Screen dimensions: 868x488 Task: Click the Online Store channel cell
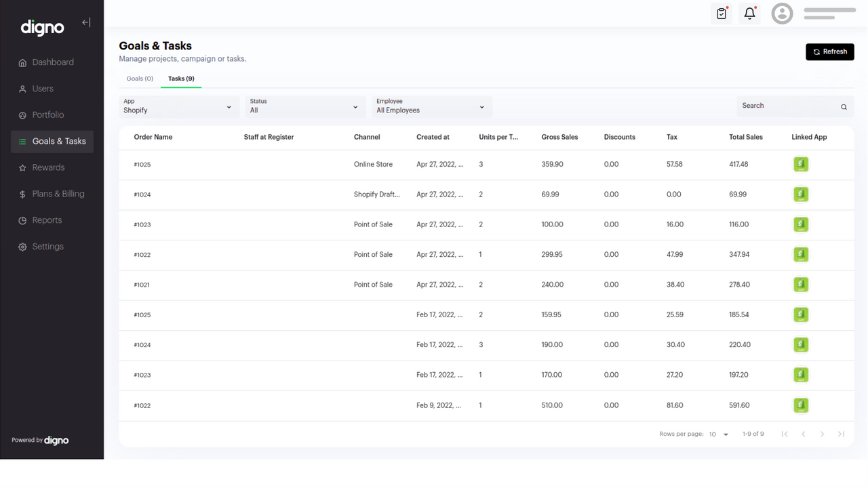click(373, 164)
